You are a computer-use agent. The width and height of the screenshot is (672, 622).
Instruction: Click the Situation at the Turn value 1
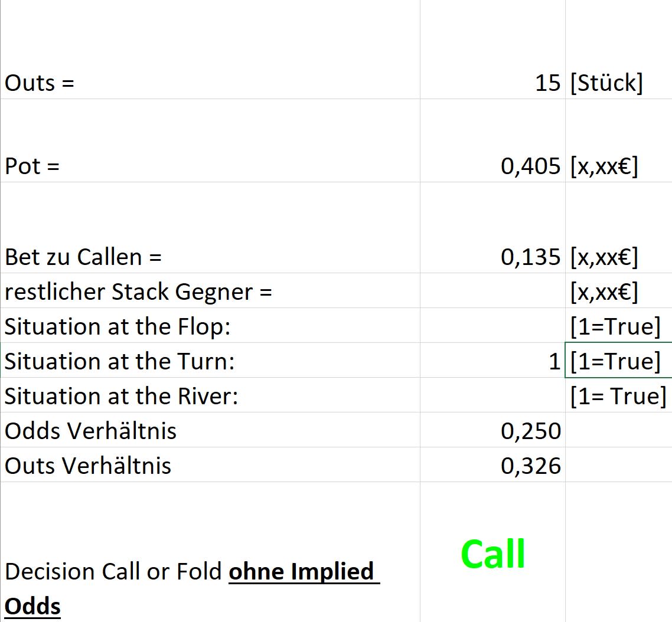pos(492,360)
